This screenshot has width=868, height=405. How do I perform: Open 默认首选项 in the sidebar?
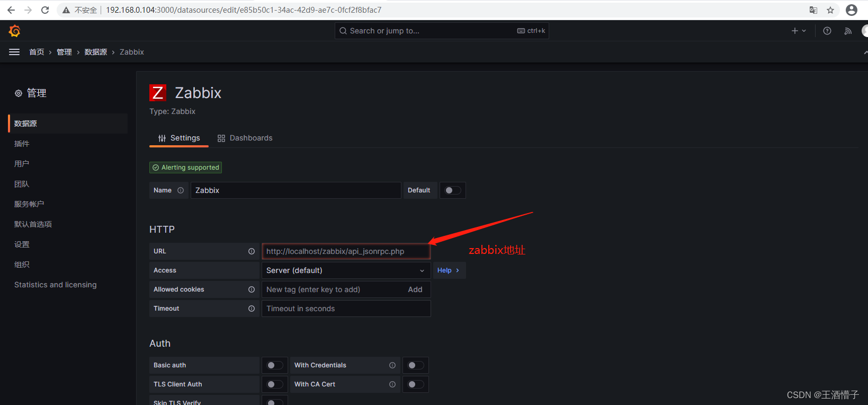coord(33,224)
